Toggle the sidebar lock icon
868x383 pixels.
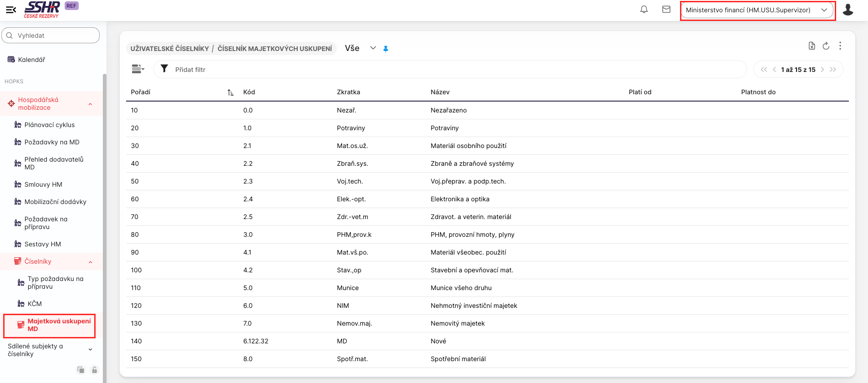(x=94, y=370)
